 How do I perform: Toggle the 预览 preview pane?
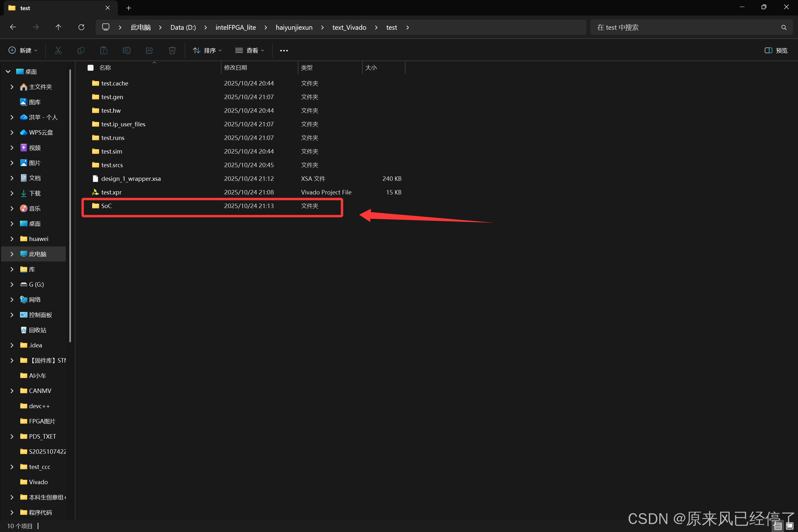pos(776,50)
